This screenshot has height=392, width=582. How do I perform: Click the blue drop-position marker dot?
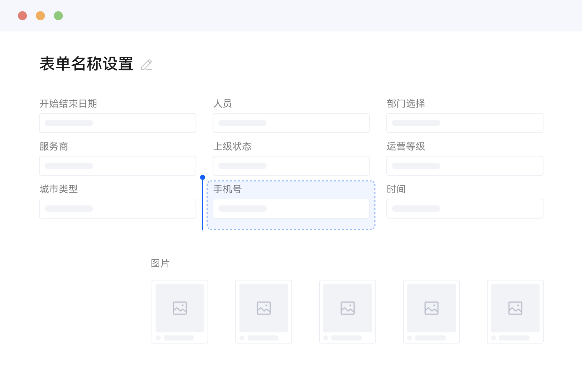pos(202,177)
